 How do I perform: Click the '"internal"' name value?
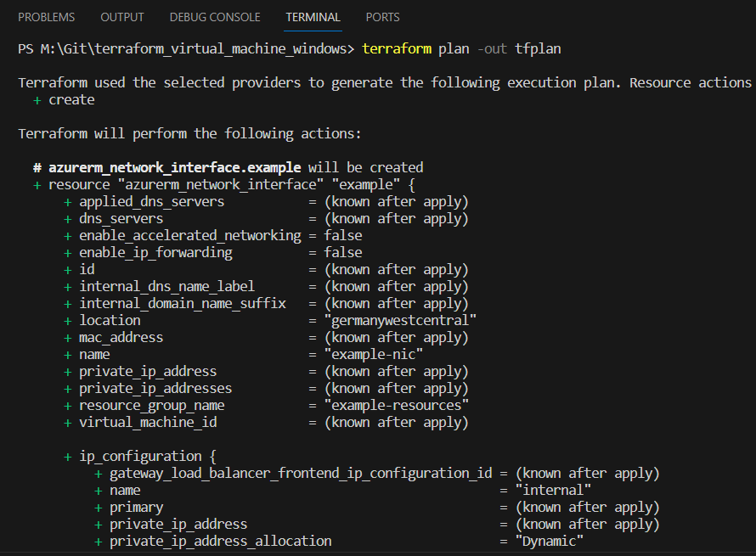(553, 491)
